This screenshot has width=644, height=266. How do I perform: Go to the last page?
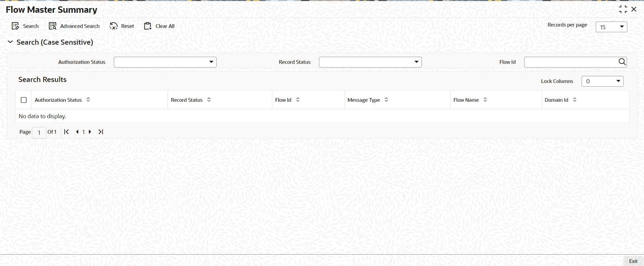[101, 132]
